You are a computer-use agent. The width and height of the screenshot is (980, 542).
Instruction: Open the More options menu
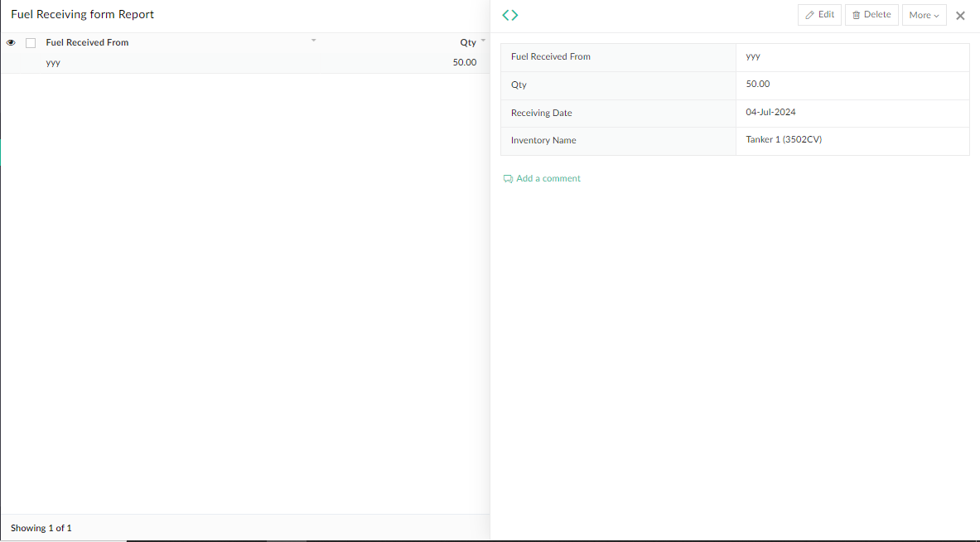(924, 14)
